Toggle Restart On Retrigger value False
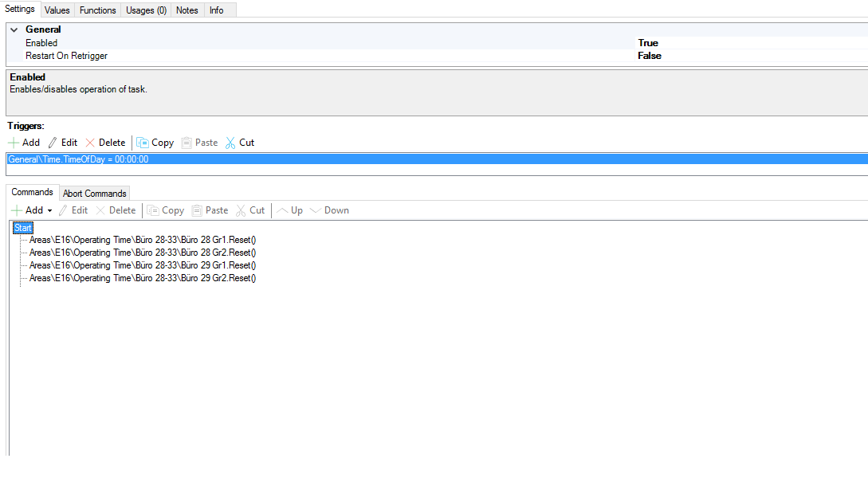 tap(650, 56)
